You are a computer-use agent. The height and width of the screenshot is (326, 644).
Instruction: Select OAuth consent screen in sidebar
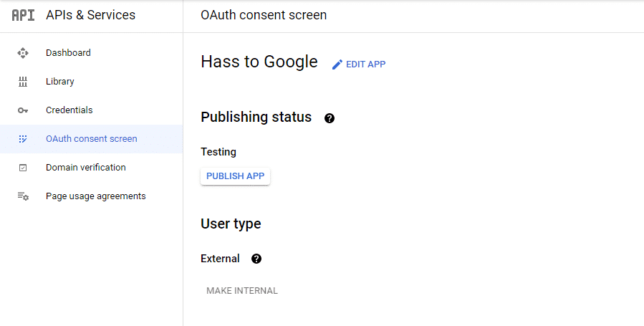[92, 139]
